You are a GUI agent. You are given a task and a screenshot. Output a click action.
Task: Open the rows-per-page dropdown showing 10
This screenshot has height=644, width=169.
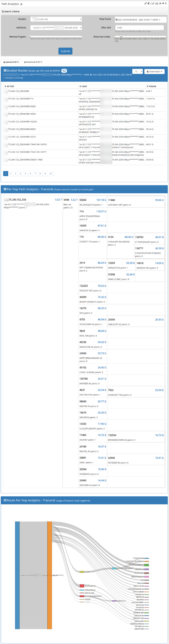(x=137, y=72)
